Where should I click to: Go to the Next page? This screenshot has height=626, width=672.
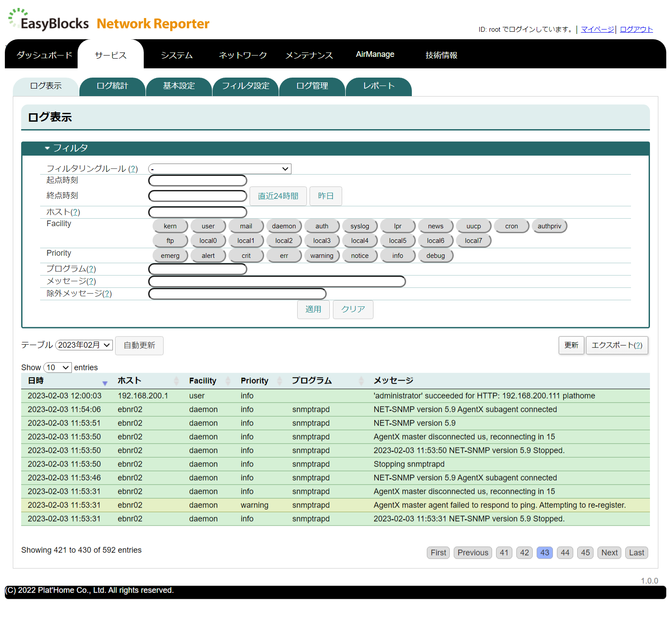[x=609, y=553]
